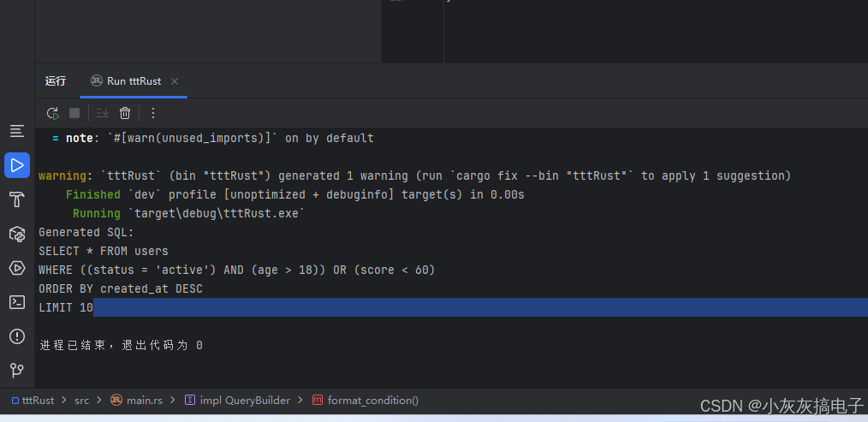Click the Stop process button
868x422 pixels.
(74, 113)
